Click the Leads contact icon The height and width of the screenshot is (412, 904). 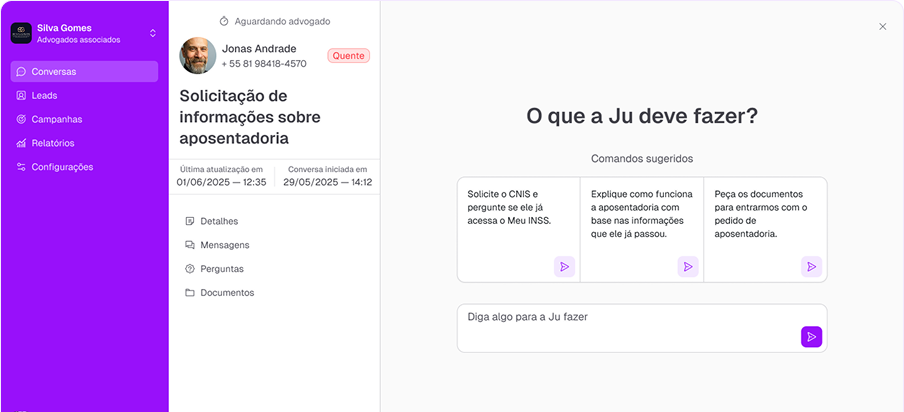tap(21, 96)
